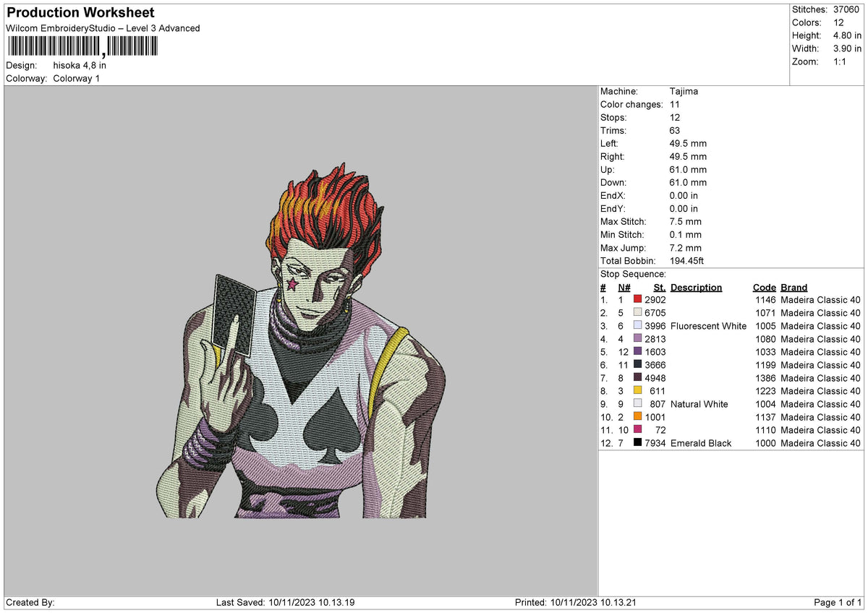Click the 'Printed: 10/11/2023 10.13.21' text

point(576,602)
